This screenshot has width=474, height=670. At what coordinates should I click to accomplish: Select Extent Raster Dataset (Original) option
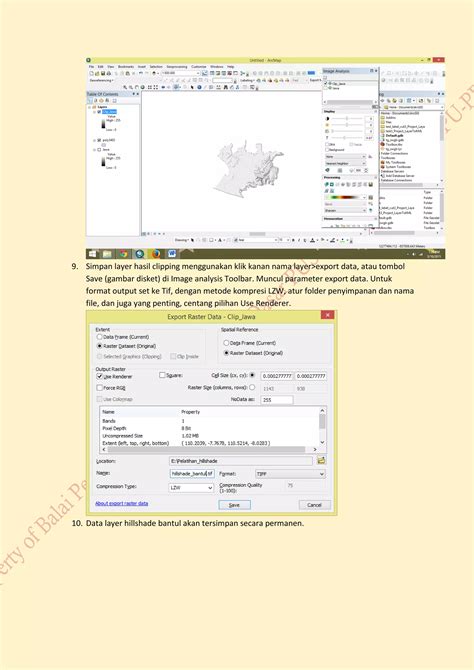click(x=100, y=346)
